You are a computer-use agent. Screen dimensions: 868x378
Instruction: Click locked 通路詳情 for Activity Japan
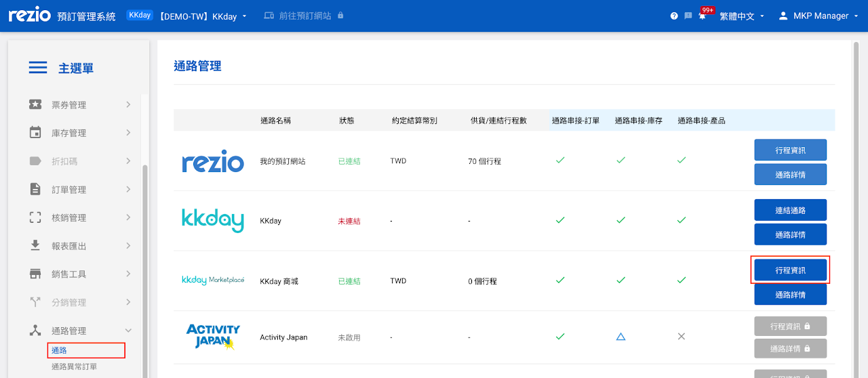pos(790,349)
